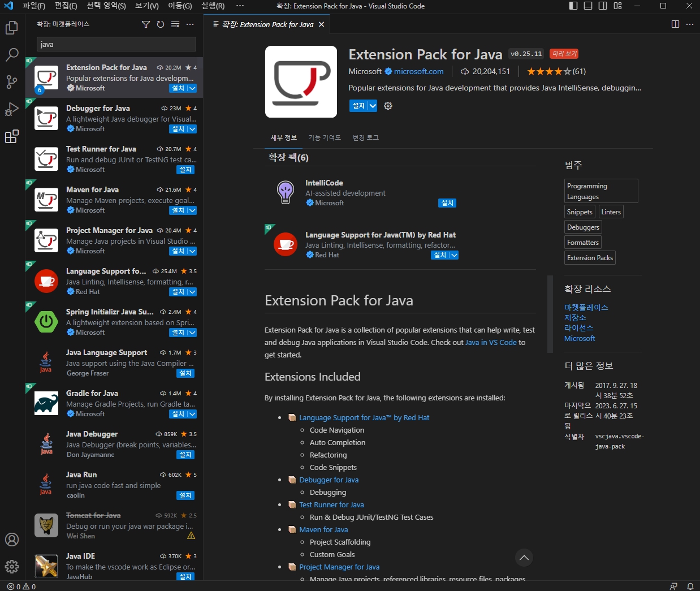Open the 파일(F) menu
Screen dimensions: 700x591
coord(34,6)
